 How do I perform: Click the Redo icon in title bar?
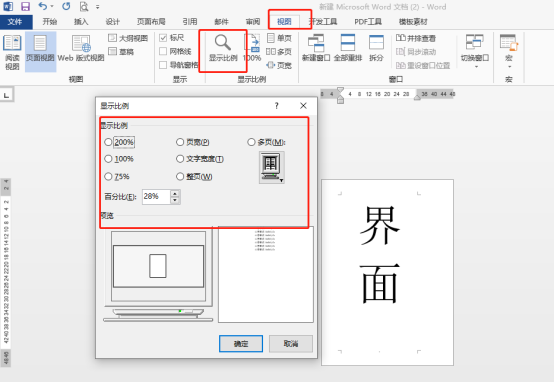point(66,6)
